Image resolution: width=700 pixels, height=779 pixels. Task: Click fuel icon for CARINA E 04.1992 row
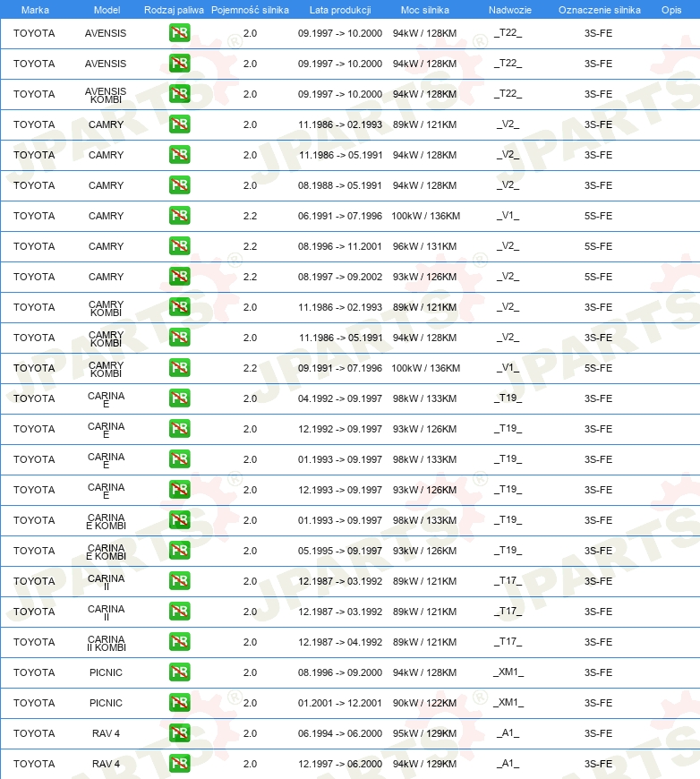click(x=179, y=398)
